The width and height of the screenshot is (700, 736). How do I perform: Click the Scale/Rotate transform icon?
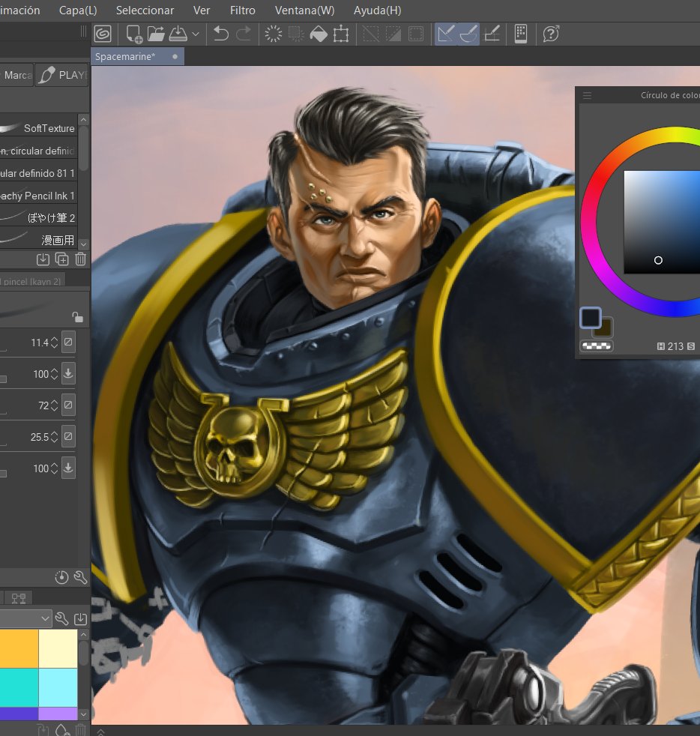(x=341, y=34)
